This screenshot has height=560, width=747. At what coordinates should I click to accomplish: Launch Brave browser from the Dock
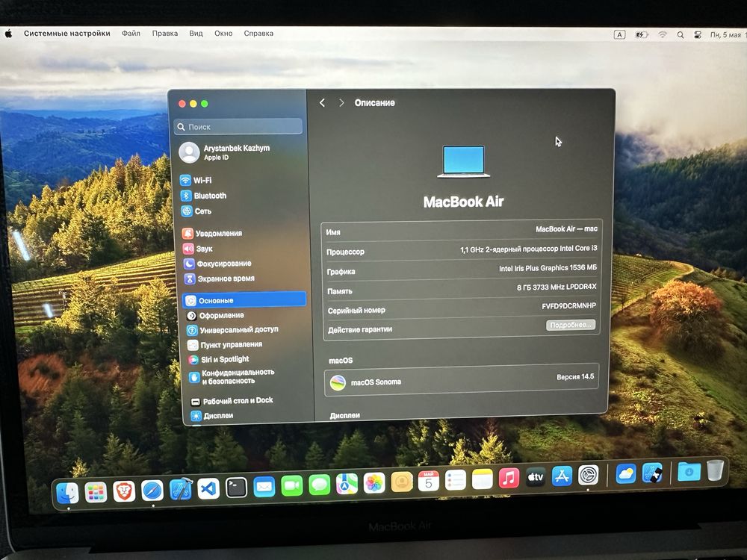(124, 491)
